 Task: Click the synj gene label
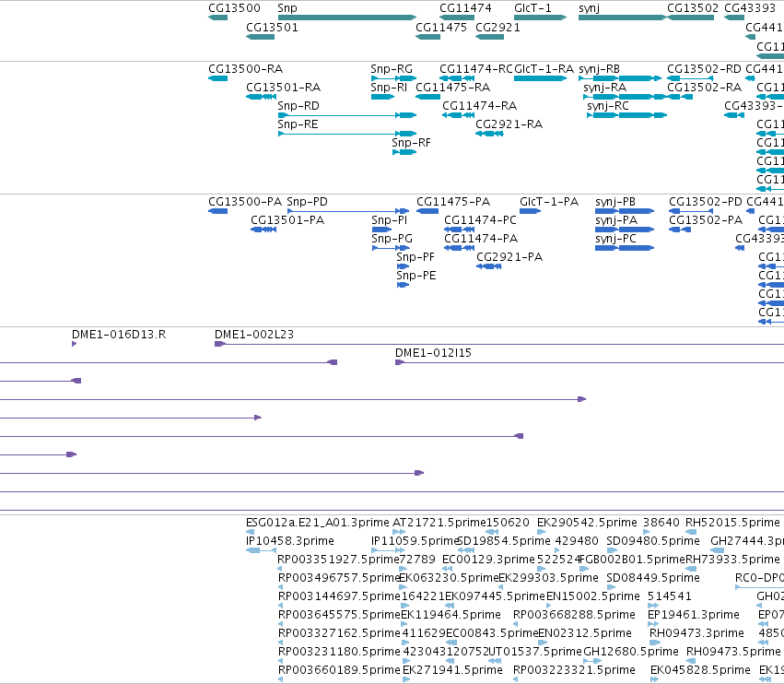[589, 8]
